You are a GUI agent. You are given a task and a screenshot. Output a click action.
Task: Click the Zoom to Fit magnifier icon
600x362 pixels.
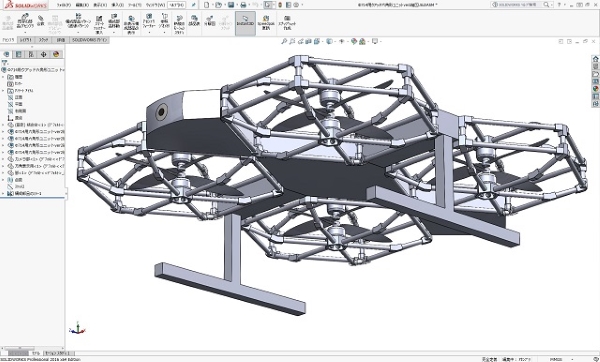(x=284, y=41)
